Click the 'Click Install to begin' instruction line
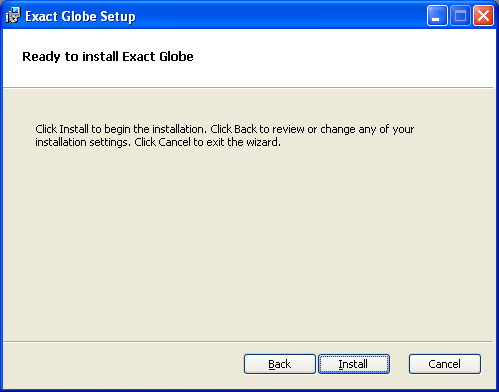The image size is (499, 392). [x=225, y=129]
